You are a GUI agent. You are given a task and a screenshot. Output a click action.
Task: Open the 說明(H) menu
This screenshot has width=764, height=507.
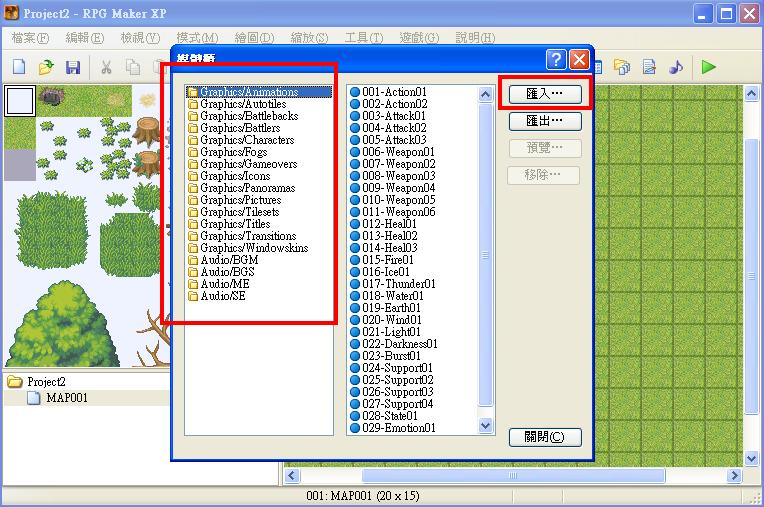pyautogui.click(x=475, y=38)
